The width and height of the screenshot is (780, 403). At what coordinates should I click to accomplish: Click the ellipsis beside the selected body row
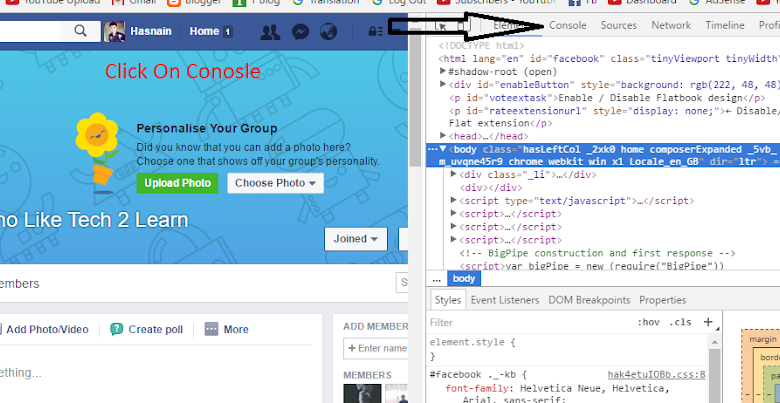pos(432,149)
